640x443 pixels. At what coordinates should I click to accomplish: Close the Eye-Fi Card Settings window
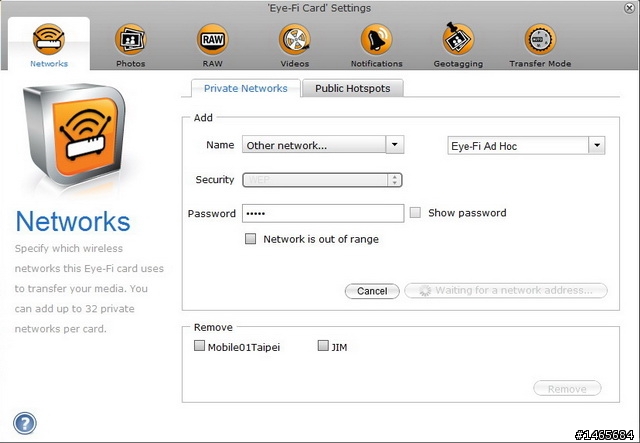(x=629, y=8)
